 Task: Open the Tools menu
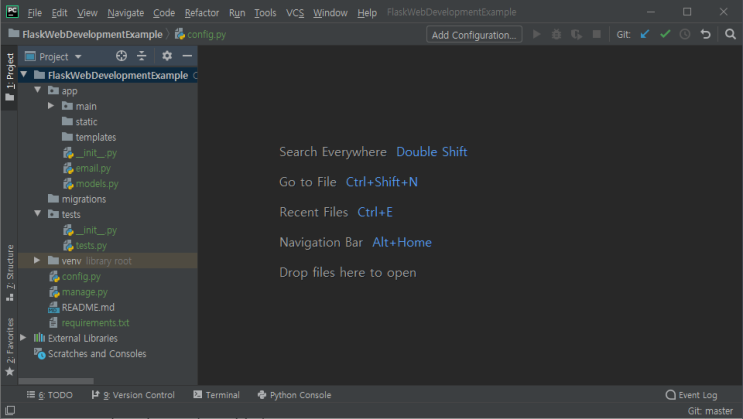coord(265,13)
